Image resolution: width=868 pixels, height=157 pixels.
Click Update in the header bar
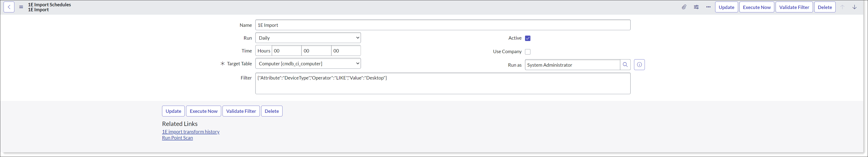(x=726, y=7)
